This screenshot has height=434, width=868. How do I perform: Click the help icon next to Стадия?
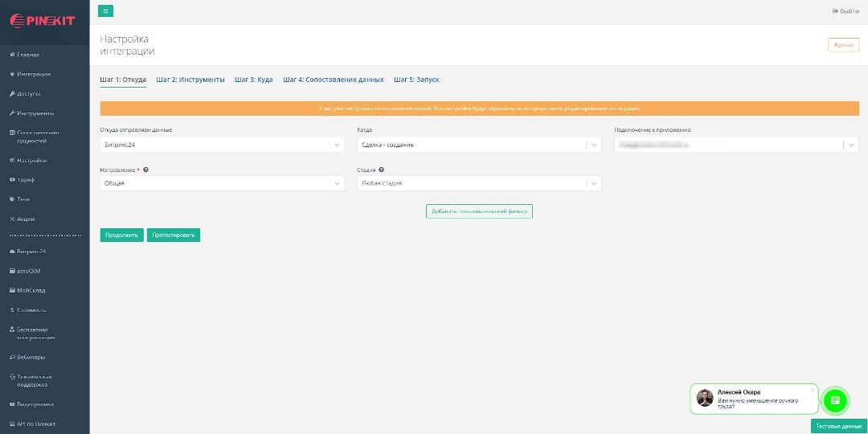click(381, 170)
